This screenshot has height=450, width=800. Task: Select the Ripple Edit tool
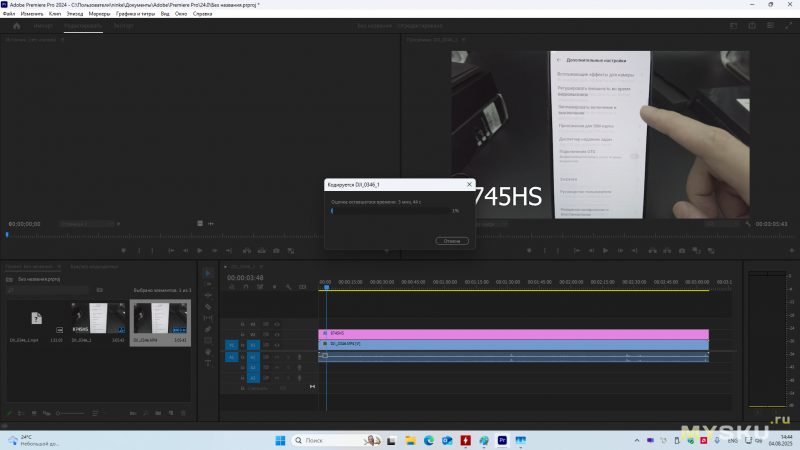[208, 295]
